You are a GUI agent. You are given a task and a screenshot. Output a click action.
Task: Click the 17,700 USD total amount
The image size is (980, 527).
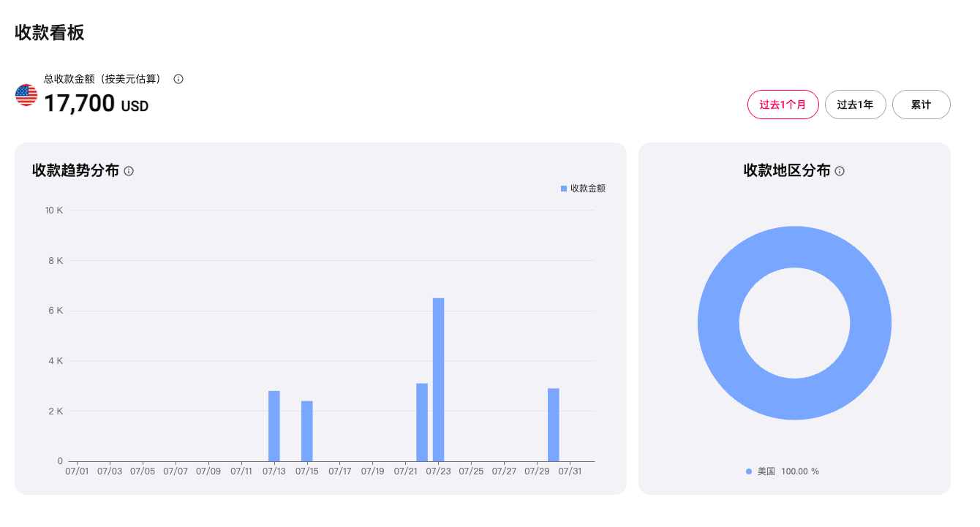[x=97, y=104]
